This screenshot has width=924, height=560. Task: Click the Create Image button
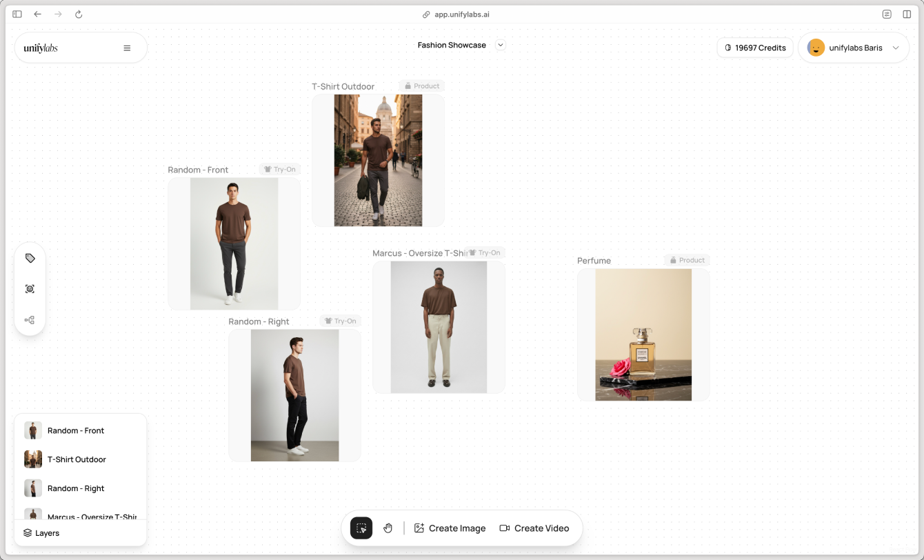click(x=450, y=528)
